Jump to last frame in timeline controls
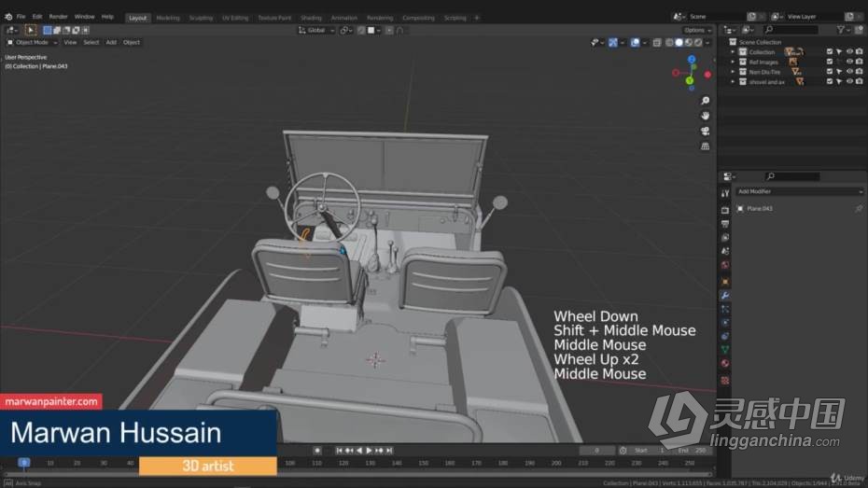This screenshot has height=488, width=868. [x=389, y=451]
